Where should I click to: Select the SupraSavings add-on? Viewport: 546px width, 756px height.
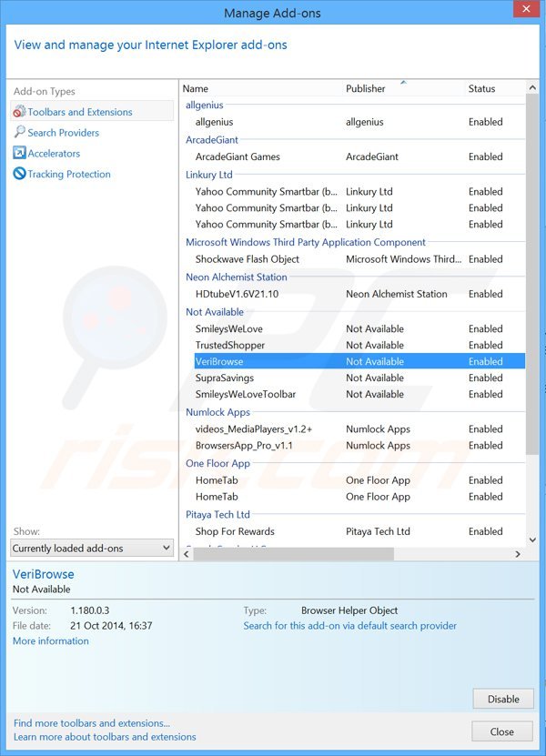[359, 378]
